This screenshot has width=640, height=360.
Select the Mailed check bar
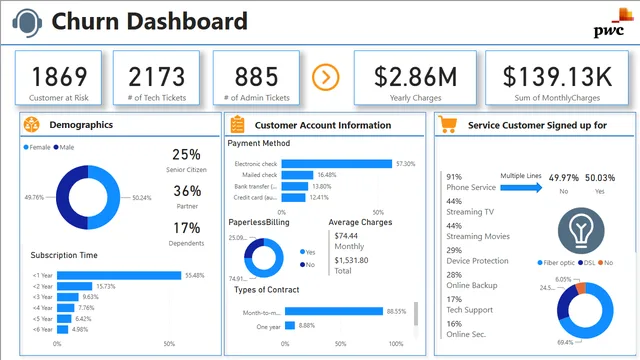(x=297, y=175)
